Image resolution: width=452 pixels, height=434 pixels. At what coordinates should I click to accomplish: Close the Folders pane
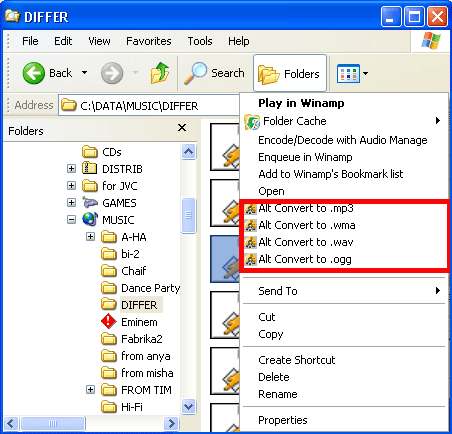pyautogui.click(x=182, y=128)
